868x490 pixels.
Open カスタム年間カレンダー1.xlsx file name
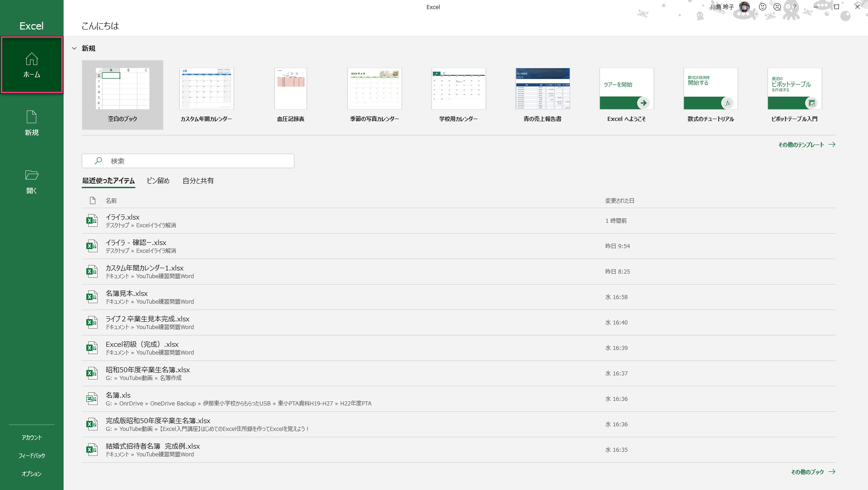[x=145, y=268]
